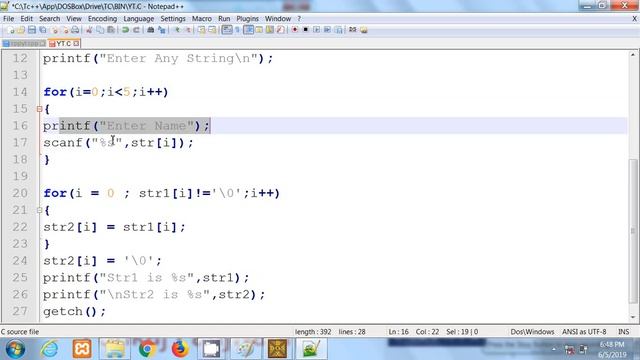This screenshot has height=360, width=640.
Task: Open the Run menu
Action: click(x=224, y=19)
